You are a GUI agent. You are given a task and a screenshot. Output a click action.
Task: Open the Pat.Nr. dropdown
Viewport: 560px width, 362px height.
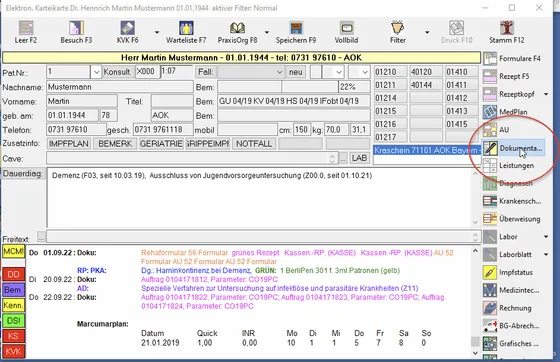point(96,72)
